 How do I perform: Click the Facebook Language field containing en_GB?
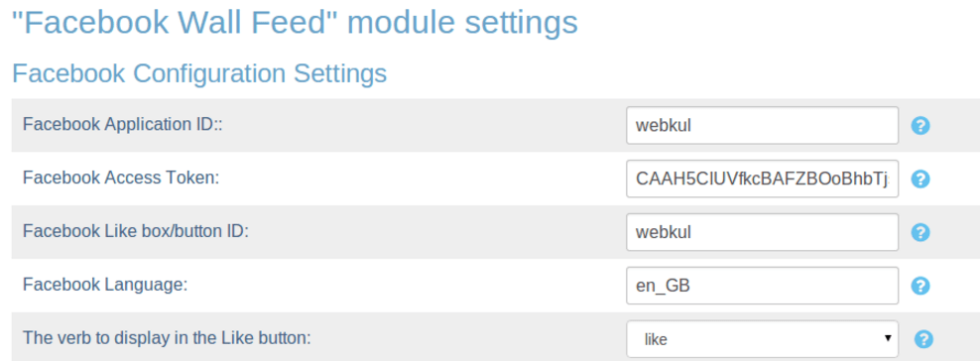click(x=763, y=286)
